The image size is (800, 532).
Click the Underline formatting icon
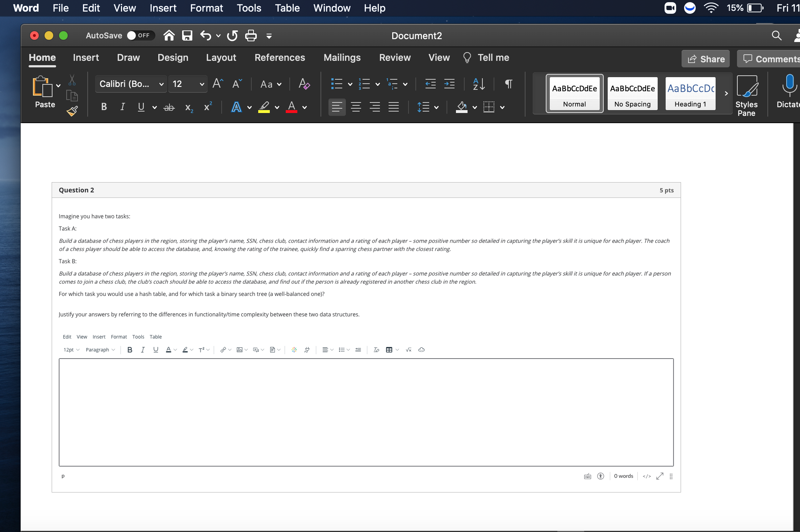tap(141, 107)
